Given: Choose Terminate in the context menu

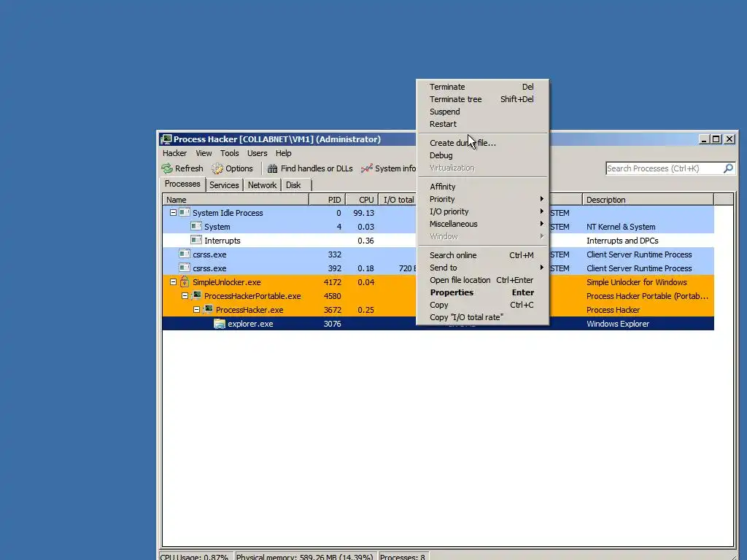Looking at the screenshot, I should pyautogui.click(x=483, y=87).
